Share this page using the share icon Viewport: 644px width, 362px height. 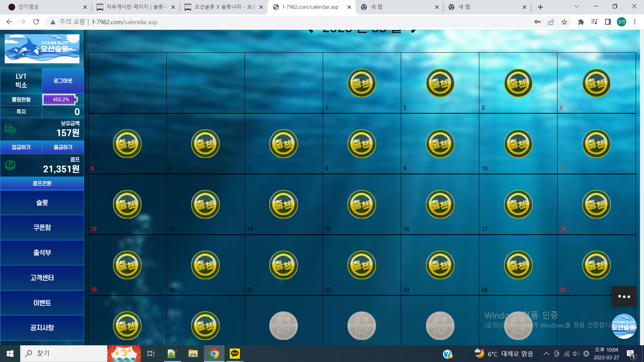(551, 22)
